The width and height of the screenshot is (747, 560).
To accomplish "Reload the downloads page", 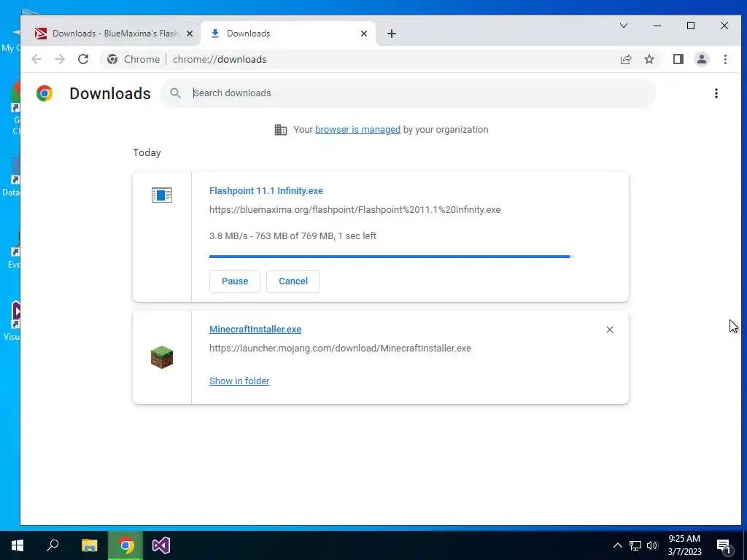I will tap(83, 59).
